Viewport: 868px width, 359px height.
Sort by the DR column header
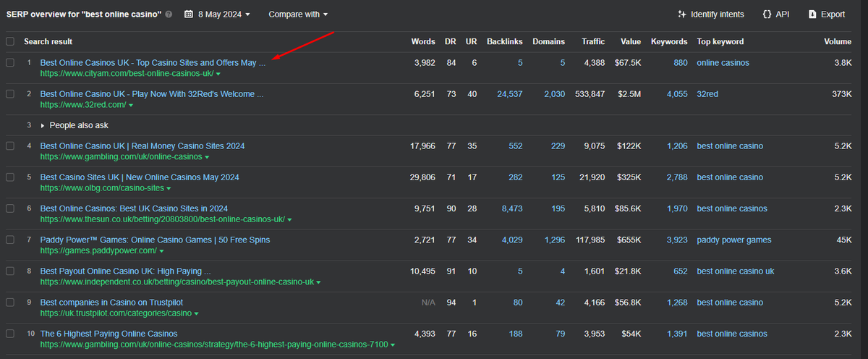(451, 41)
